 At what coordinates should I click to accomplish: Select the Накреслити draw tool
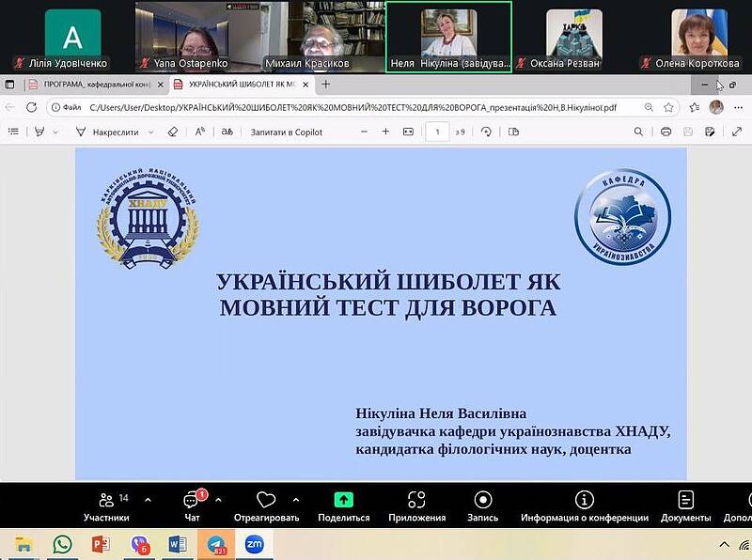tap(108, 132)
